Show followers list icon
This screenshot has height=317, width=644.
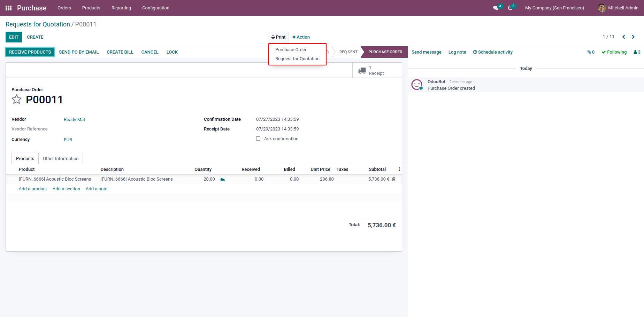click(x=637, y=52)
